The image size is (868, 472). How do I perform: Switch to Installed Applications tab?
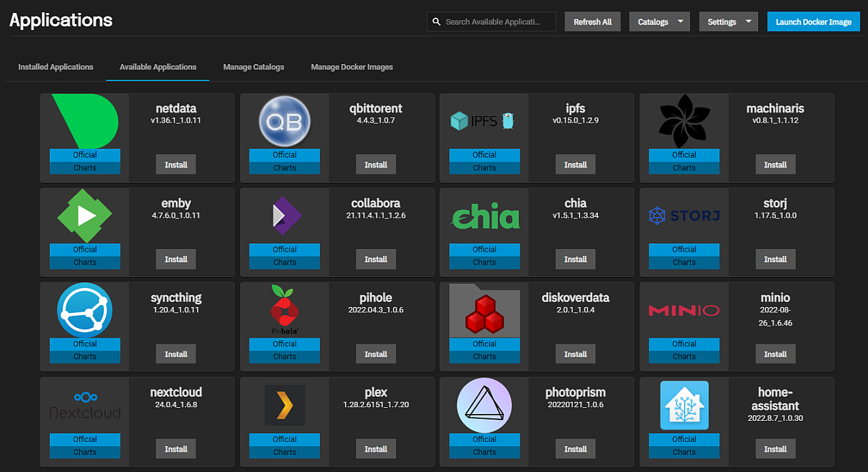[x=56, y=67]
